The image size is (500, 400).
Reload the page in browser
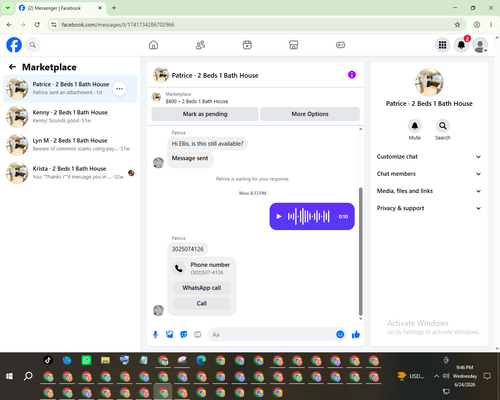[37, 25]
